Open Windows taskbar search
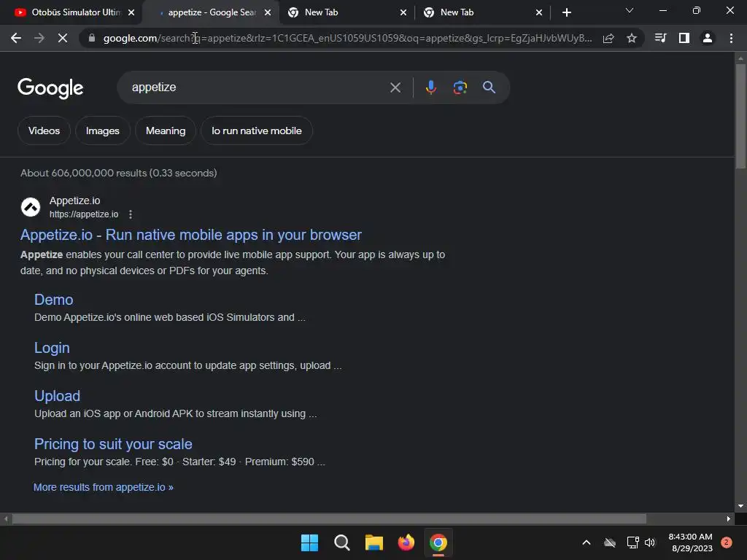The height and width of the screenshot is (560, 747). coord(342,542)
